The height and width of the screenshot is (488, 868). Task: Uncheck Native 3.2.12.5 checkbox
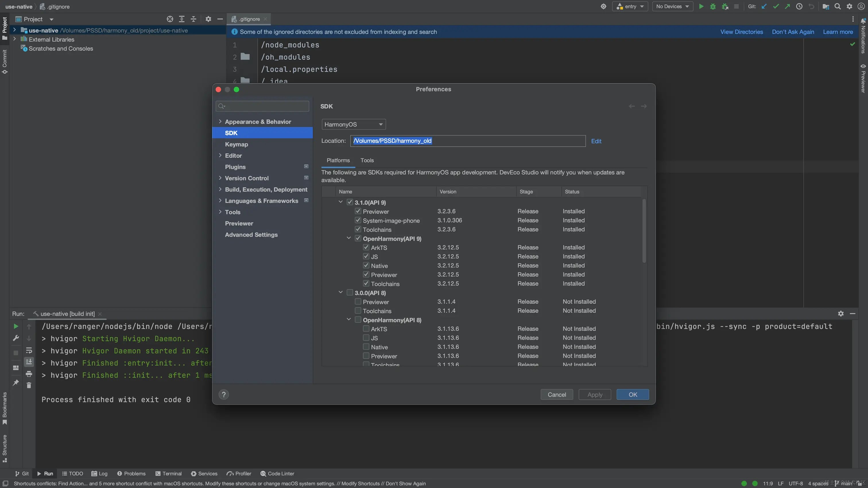pyautogui.click(x=366, y=265)
